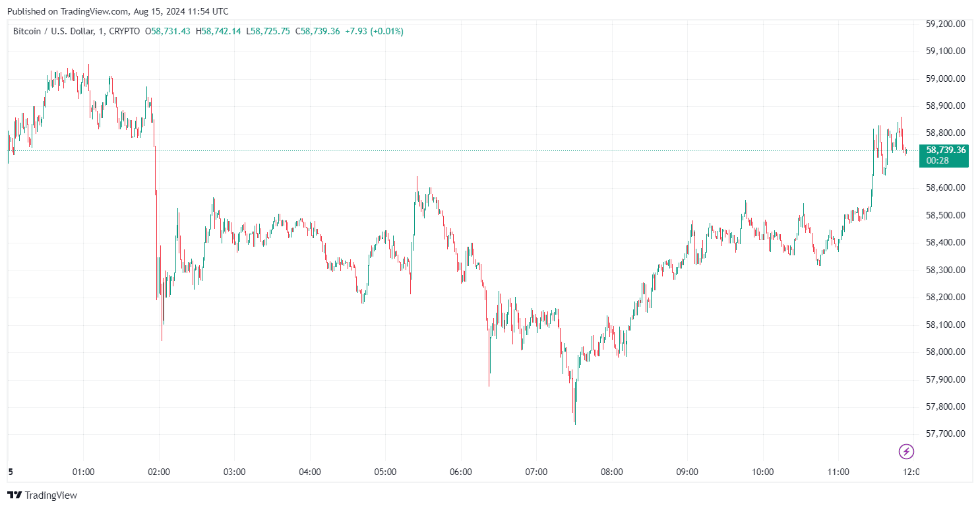Click the 58,200.00 price axis label

(x=946, y=297)
